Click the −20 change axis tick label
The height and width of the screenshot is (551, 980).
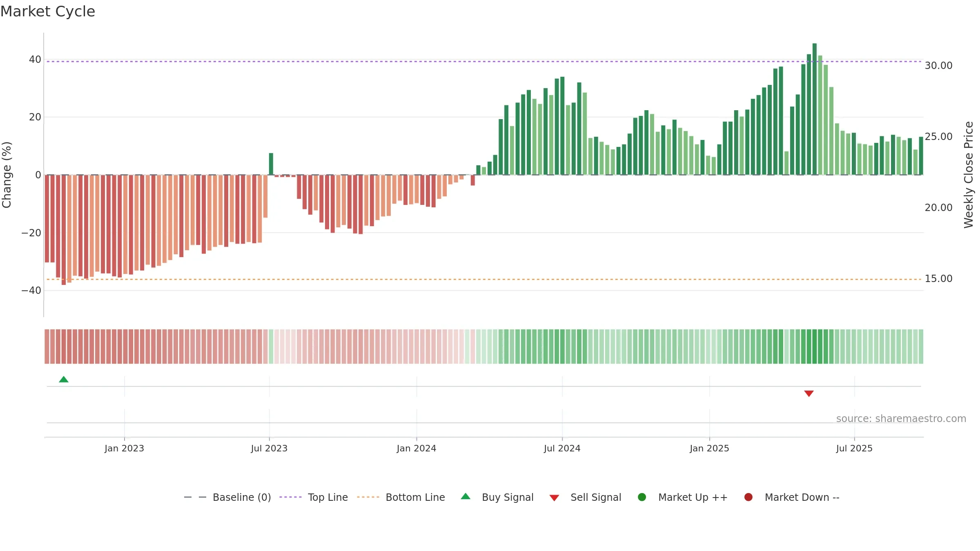pos(31,233)
